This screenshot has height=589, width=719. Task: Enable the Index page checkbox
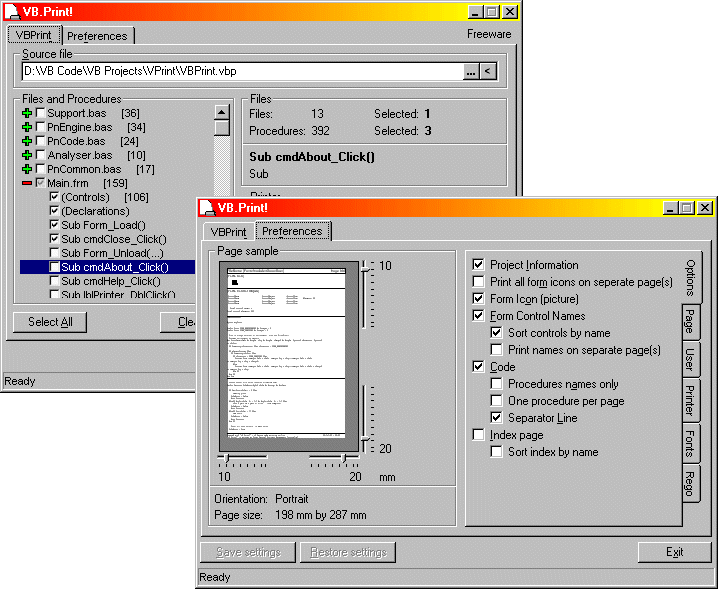(478, 434)
